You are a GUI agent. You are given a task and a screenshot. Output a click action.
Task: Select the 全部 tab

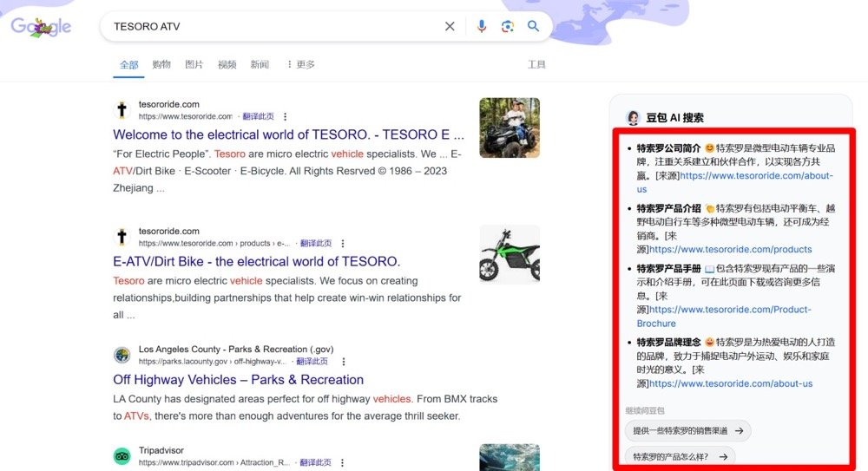pos(128,65)
